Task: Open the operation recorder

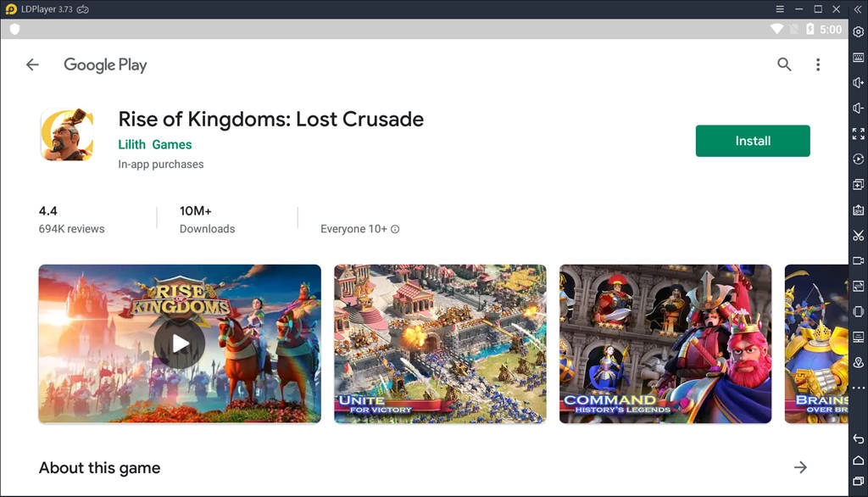Action: coord(858,159)
